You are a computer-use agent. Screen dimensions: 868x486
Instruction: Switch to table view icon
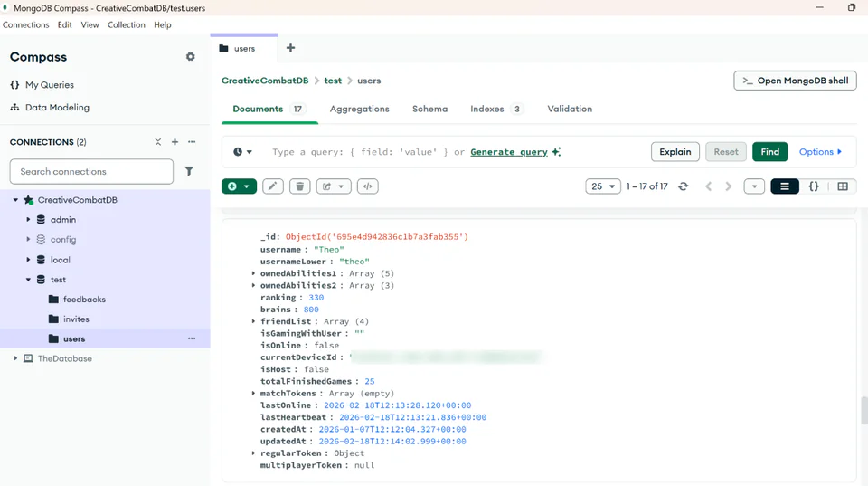[x=843, y=186]
